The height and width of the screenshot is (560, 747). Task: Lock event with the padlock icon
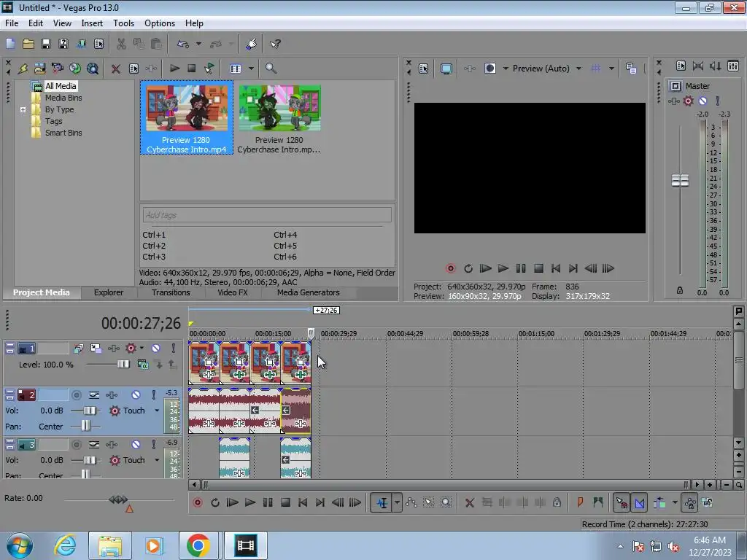coord(557,502)
